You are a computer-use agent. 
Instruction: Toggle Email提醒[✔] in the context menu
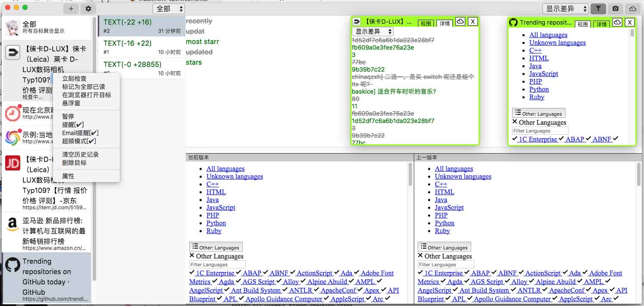pos(80,133)
